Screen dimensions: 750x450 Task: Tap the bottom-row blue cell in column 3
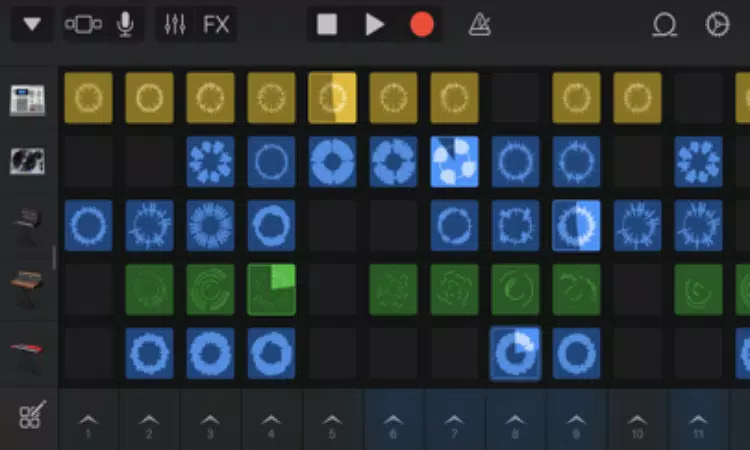(x=210, y=354)
